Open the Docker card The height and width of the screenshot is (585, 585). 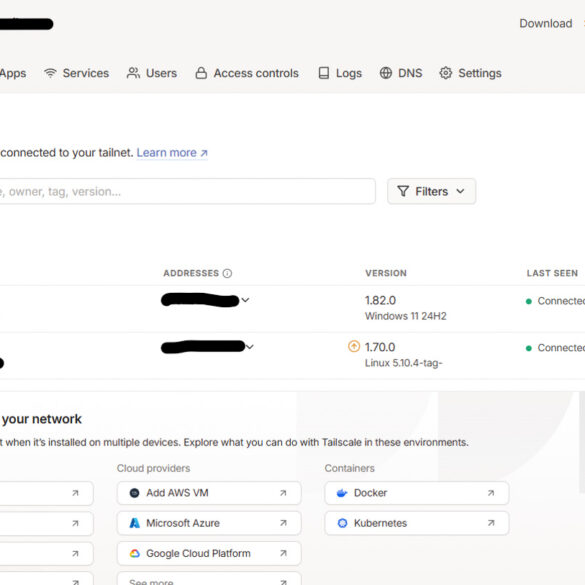point(417,493)
